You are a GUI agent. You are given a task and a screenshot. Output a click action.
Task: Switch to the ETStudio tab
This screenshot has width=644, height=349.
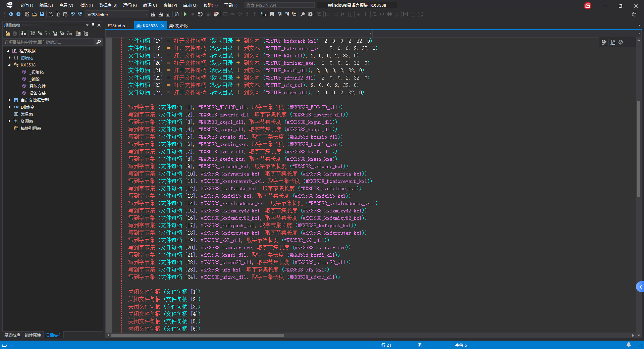[116, 26]
